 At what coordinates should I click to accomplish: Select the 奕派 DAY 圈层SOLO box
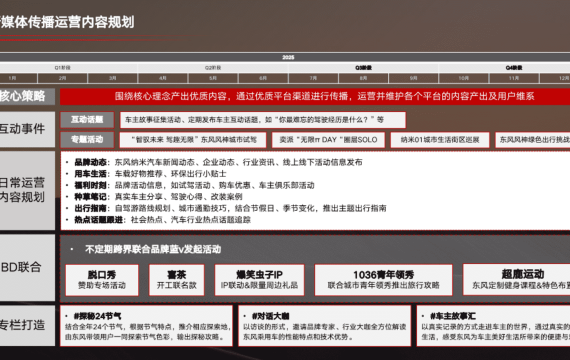328,140
